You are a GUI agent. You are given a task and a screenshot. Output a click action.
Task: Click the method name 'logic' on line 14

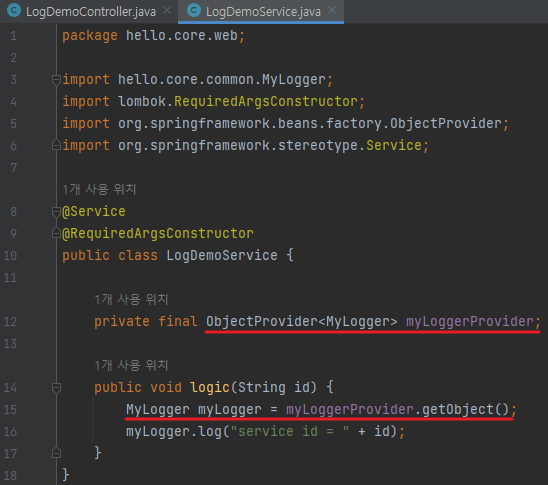tap(210, 388)
